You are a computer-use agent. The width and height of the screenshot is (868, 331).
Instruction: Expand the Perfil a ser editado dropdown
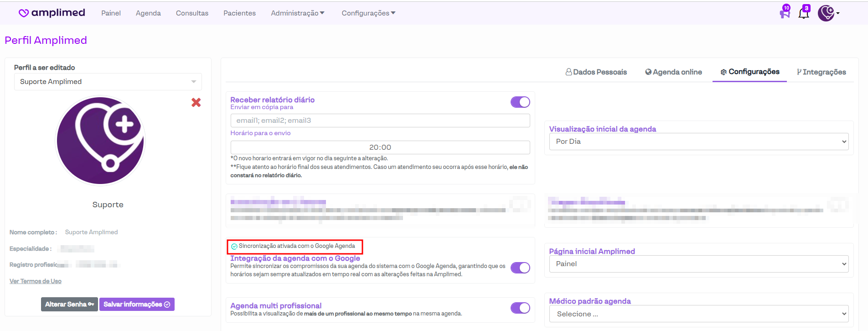pos(108,82)
